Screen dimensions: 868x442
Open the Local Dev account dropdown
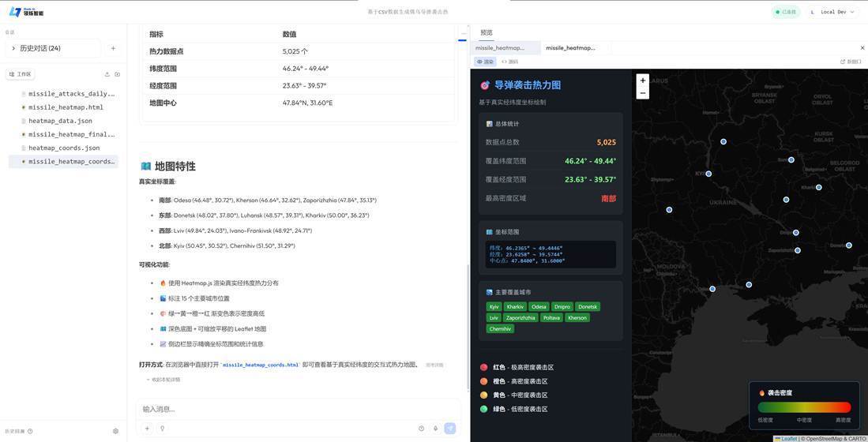[x=833, y=12]
